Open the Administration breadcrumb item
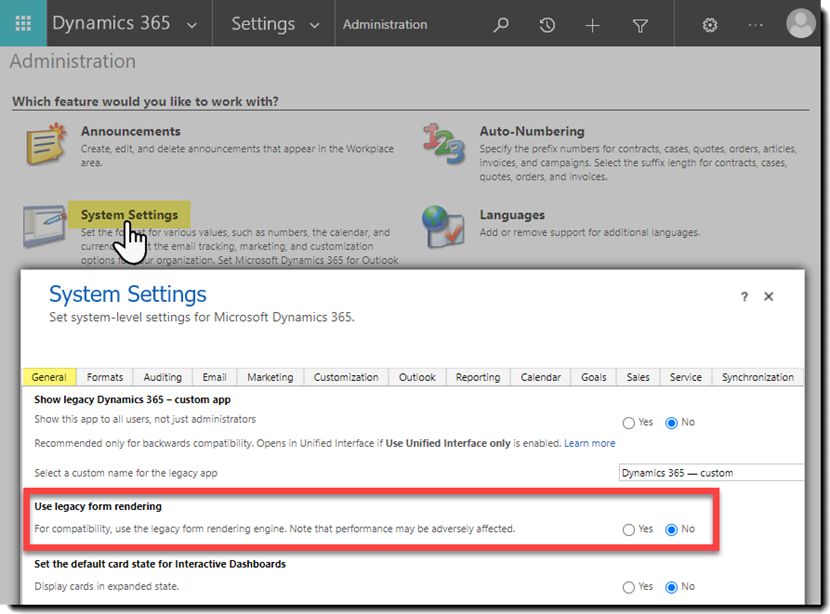Screen dimensions: 830x614 (385, 24)
